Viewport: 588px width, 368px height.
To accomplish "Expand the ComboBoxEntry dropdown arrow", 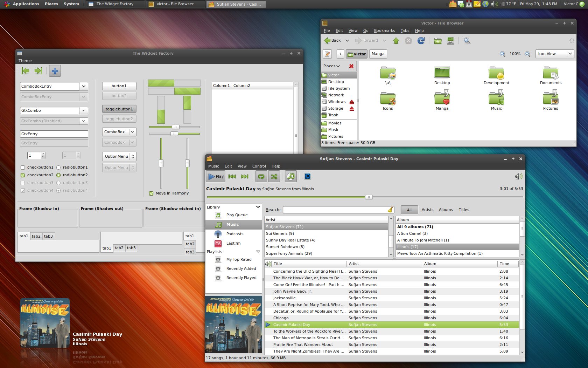I will point(84,86).
